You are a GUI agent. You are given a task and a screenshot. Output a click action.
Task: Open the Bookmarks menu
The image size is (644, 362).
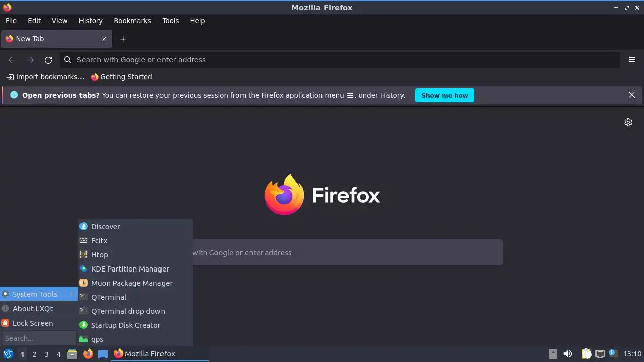[x=132, y=21]
